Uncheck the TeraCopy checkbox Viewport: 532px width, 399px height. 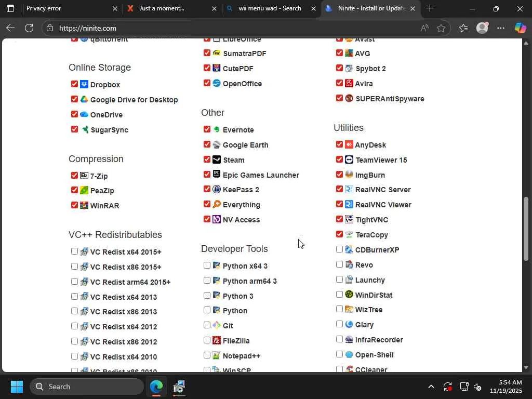[339, 234]
